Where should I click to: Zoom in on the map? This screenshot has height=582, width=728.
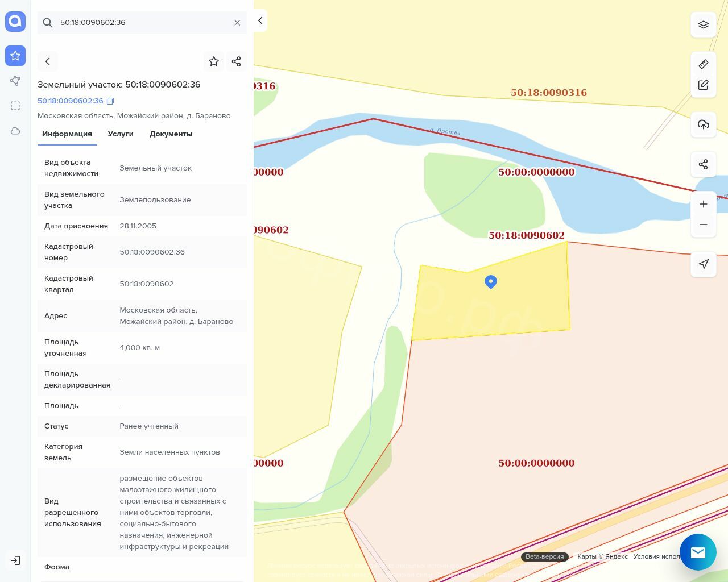(703, 204)
